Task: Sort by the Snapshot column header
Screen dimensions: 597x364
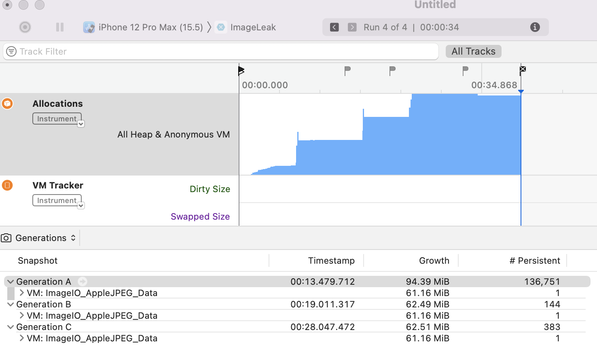Action: pyautogui.click(x=38, y=260)
